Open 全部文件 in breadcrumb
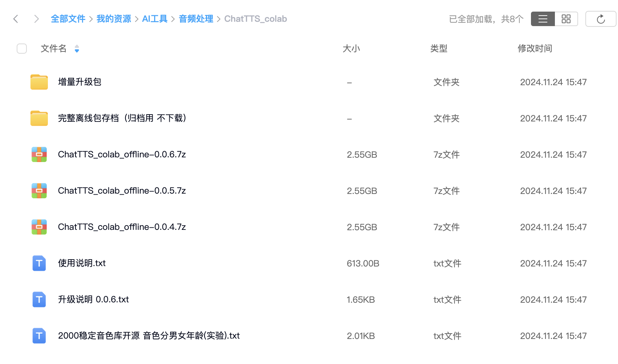 pyautogui.click(x=68, y=19)
